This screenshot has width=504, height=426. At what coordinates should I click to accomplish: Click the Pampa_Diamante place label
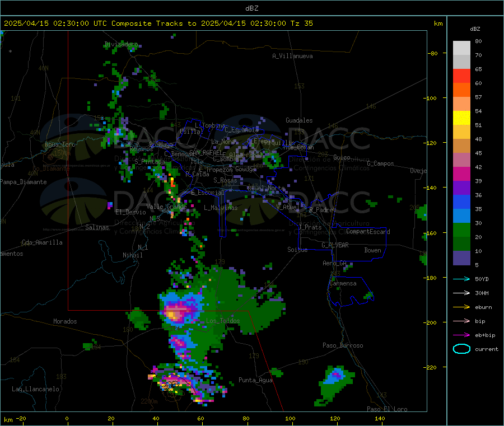23,182
